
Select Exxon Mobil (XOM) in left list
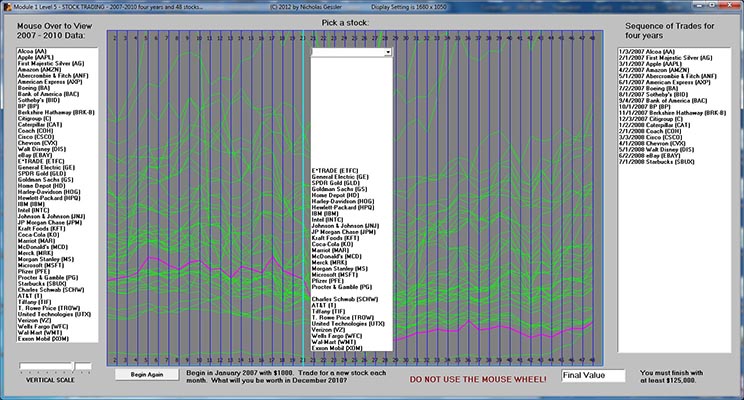tap(43, 339)
